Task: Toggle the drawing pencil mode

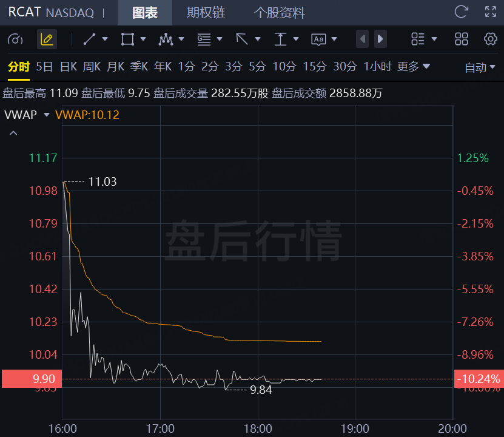Action: (47, 39)
